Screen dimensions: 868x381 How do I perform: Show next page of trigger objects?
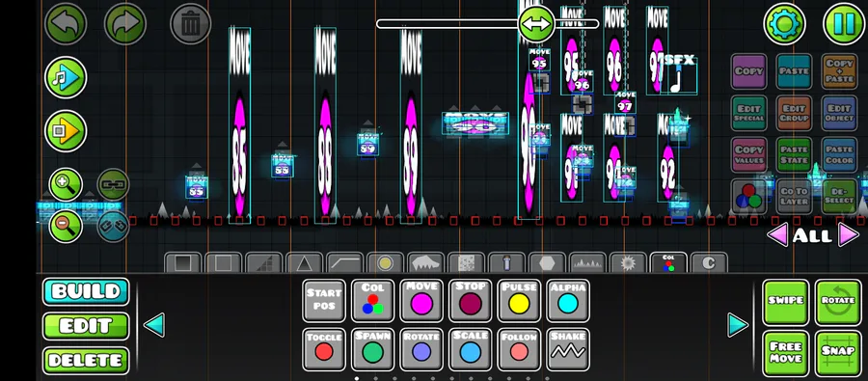738,325
